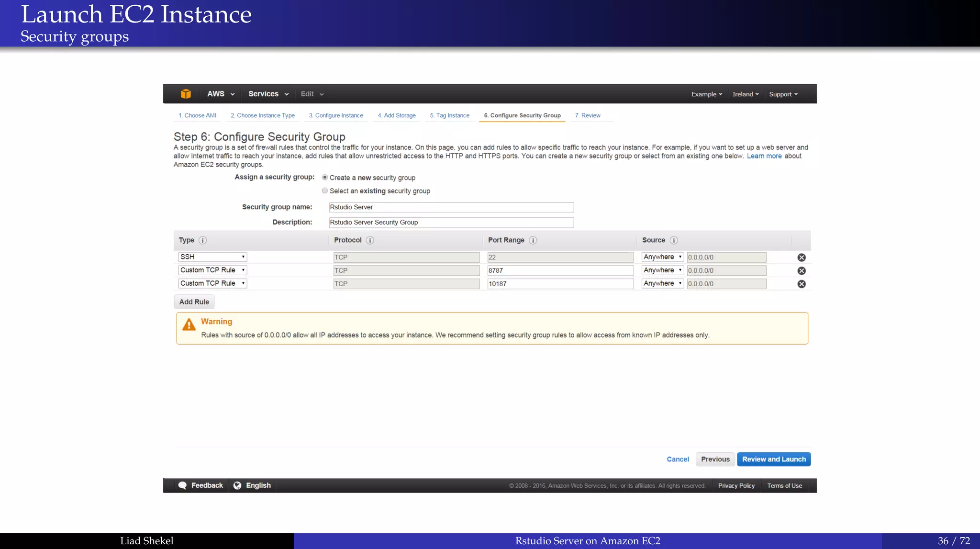Viewport: 980px width, 549px height.
Task: Click Review and Launch
Action: (x=774, y=459)
